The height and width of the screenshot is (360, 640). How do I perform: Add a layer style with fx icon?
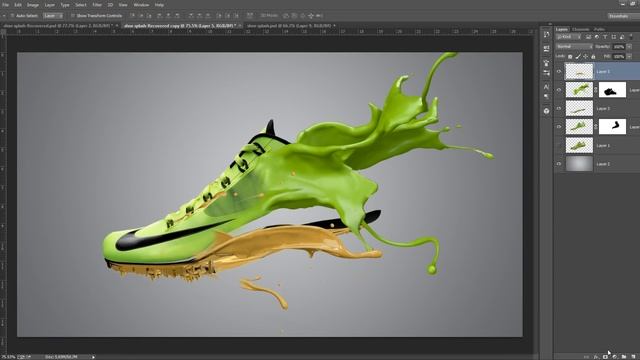pos(596,357)
